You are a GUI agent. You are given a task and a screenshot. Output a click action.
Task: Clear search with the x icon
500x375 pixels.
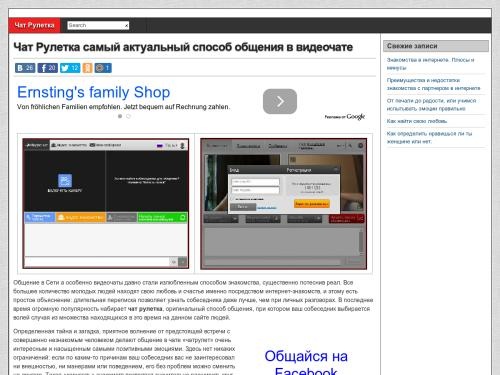pyautogui.click(x=126, y=26)
